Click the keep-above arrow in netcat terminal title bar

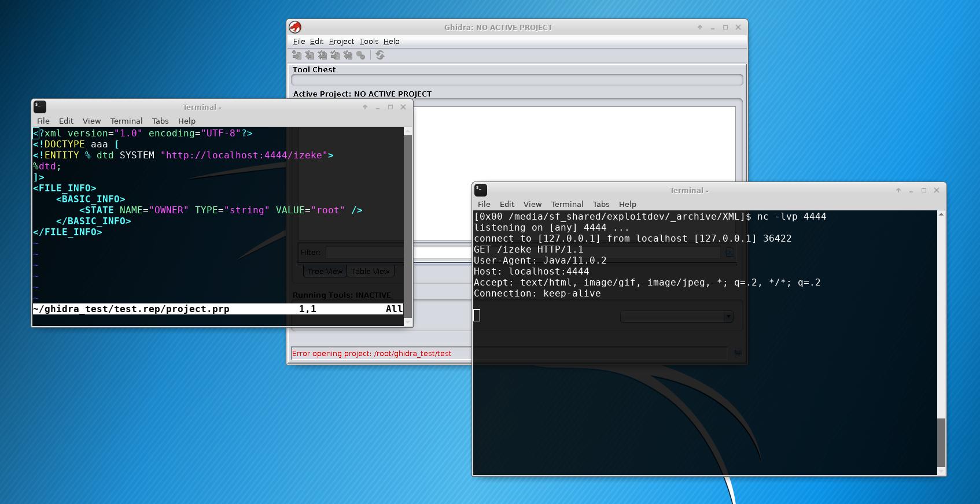(898, 190)
